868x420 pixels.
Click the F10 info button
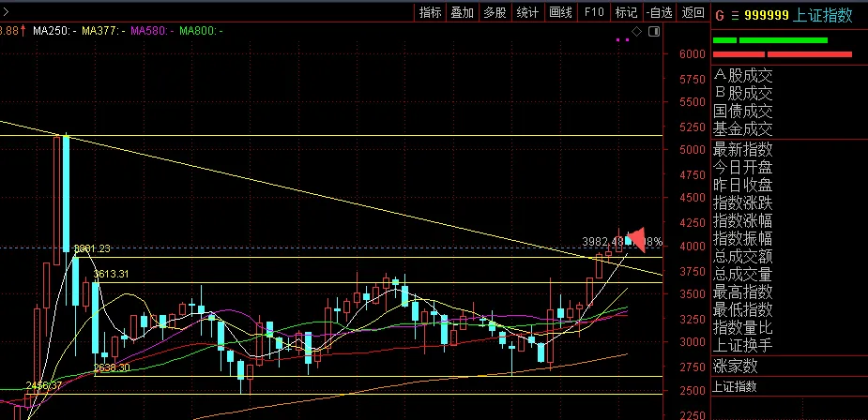pyautogui.click(x=594, y=12)
